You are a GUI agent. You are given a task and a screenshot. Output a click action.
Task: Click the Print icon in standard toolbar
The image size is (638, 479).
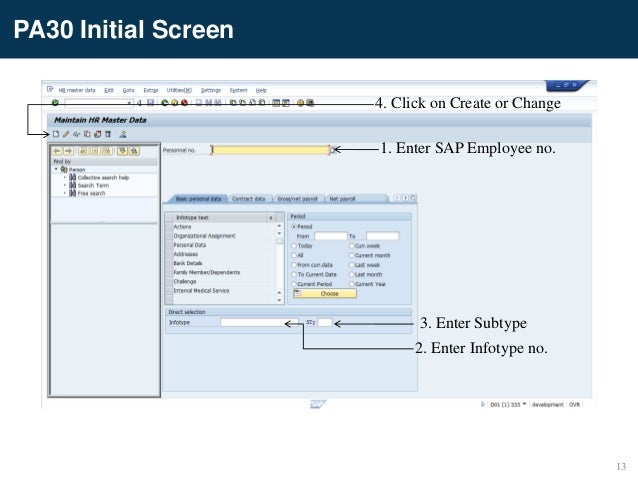click(x=199, y=102)
